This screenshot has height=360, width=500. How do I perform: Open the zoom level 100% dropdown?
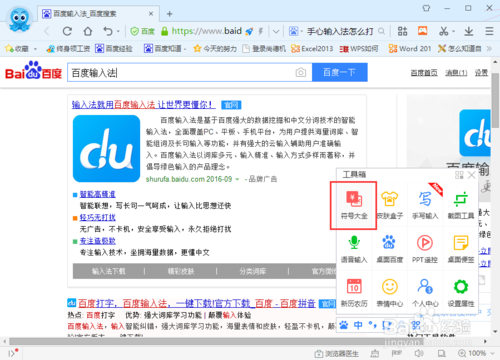[492, 353]
